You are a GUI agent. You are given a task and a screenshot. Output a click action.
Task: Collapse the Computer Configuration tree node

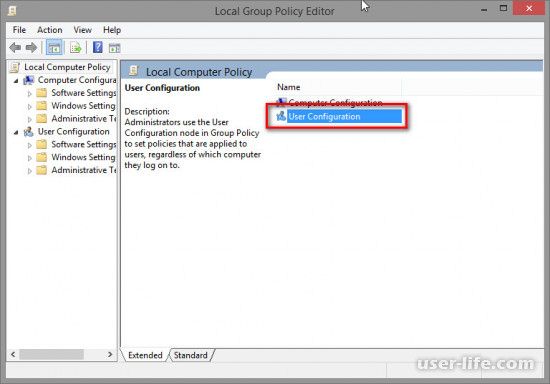16,81
